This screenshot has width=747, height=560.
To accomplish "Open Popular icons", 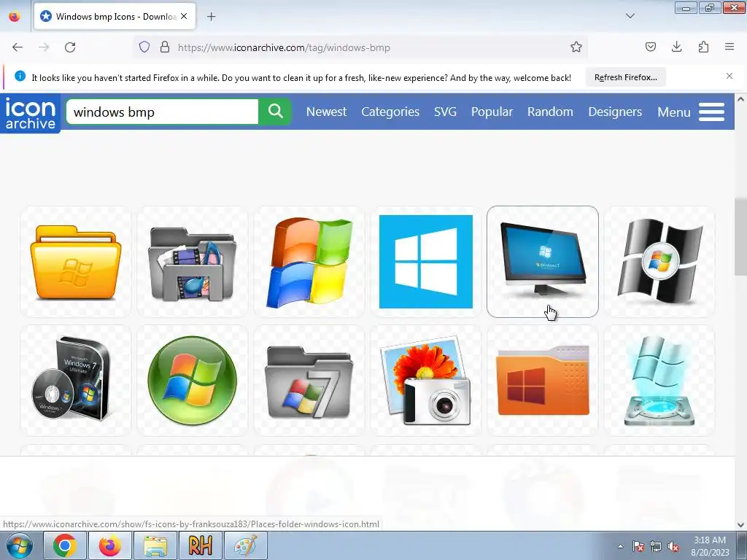I will [492, 112].
